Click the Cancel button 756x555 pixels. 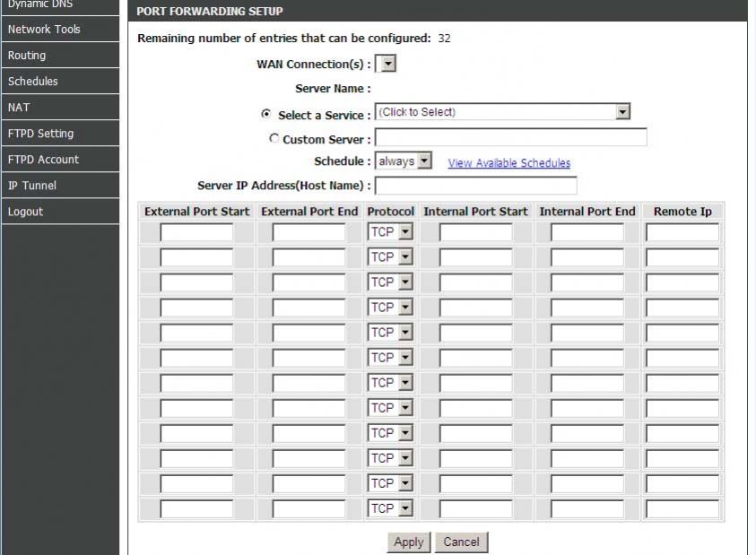pyautogui.click(x=462, y=542)
